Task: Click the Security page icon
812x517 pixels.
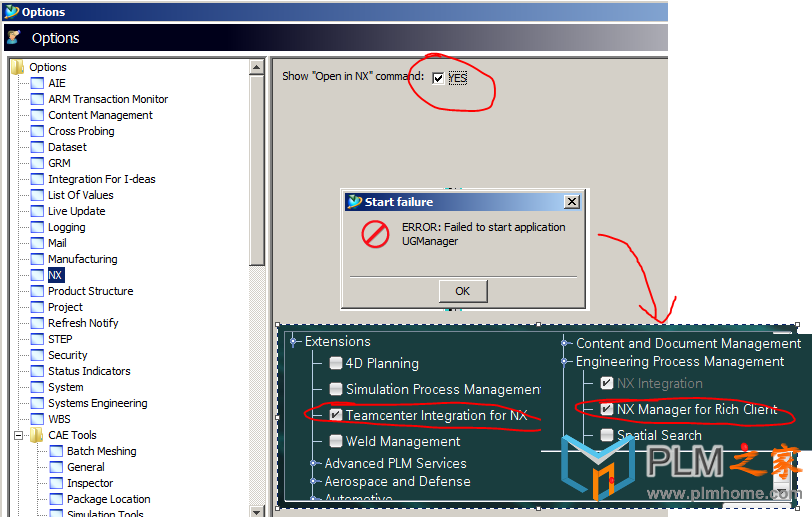Action: pyautogui.click(x=37, y=355)
